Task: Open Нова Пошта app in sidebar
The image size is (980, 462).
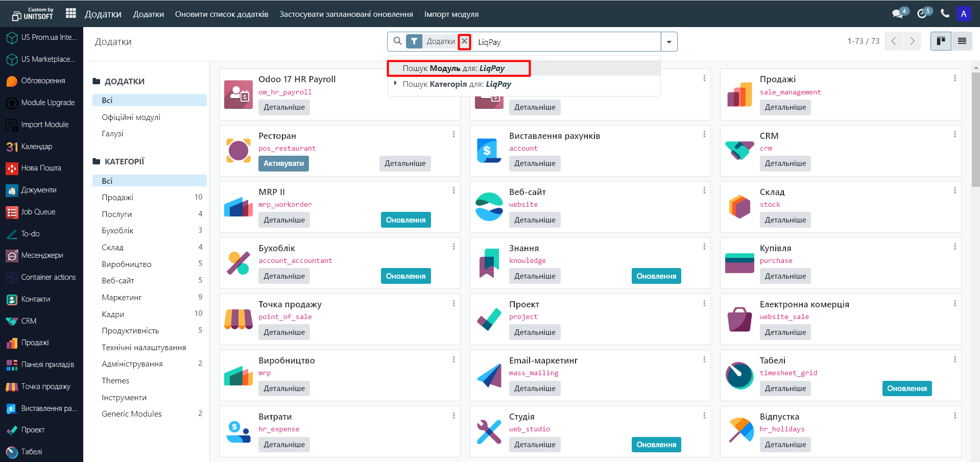Action: click(41, 168)
